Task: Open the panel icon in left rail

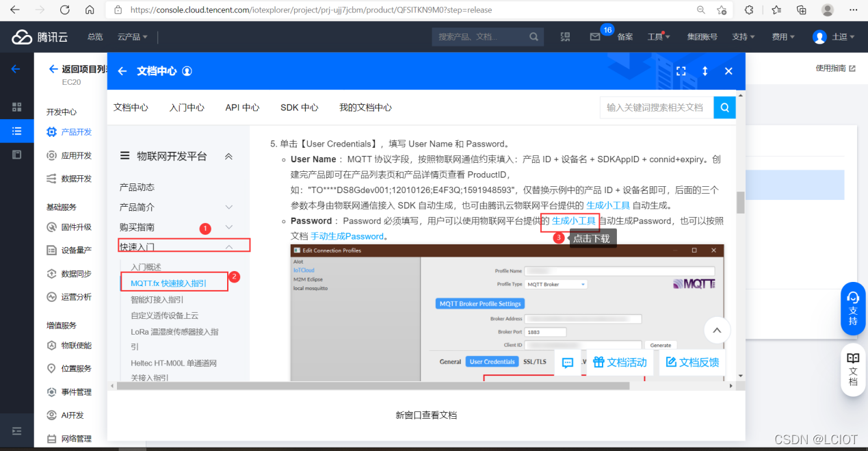Action: [17, 155]
